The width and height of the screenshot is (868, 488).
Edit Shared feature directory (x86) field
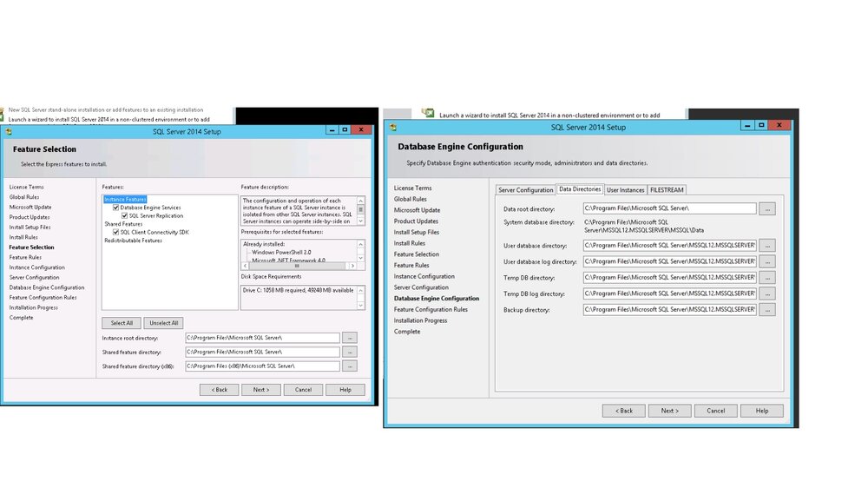(x=262, y=366)
